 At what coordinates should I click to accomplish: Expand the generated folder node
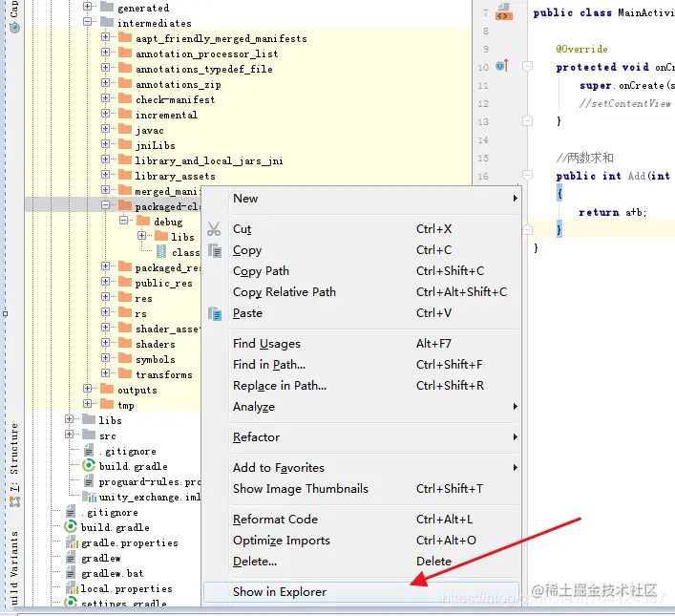[x=88, y=7]
